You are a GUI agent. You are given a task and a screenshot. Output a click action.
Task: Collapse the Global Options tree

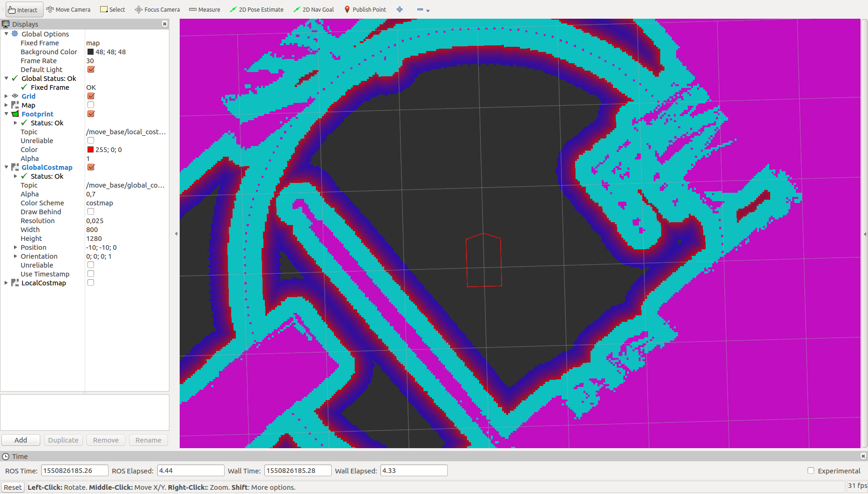6,34
